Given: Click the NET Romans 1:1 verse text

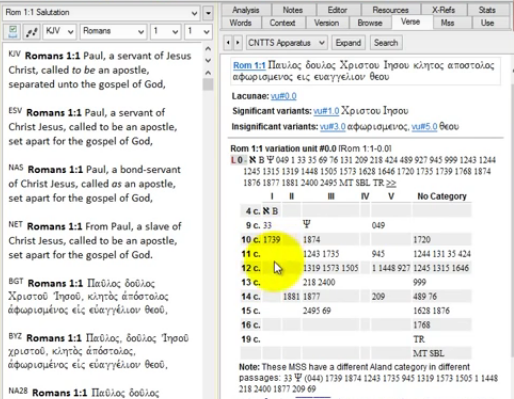Looking at the screenshot, I should (x=95, y=241).
